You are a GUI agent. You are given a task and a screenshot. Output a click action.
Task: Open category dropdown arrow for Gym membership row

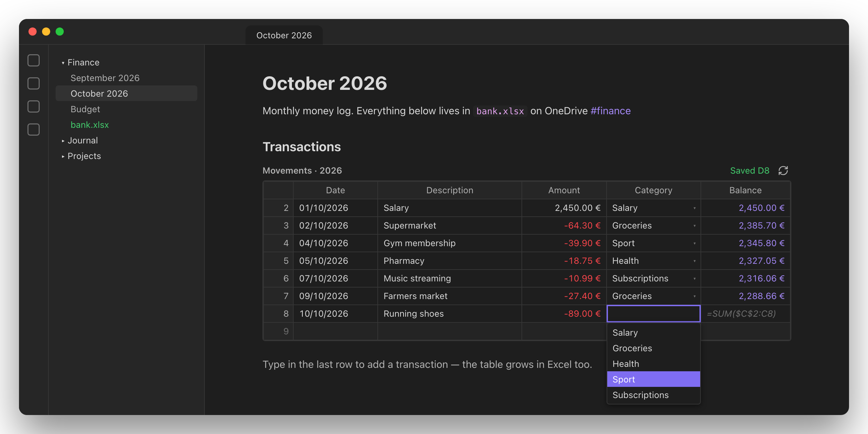694,243
